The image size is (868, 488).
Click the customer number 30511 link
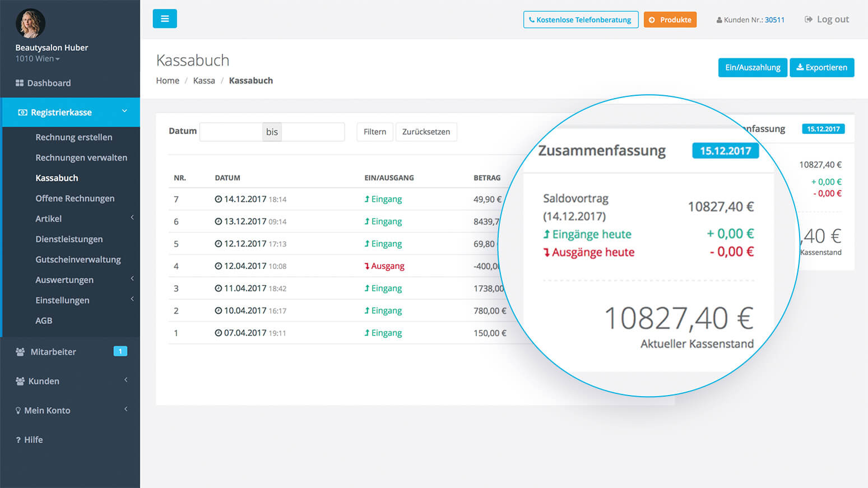pos(775,20)
